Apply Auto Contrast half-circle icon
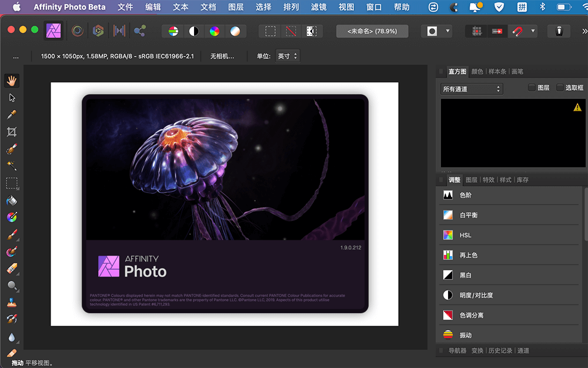 coord(194,31)
